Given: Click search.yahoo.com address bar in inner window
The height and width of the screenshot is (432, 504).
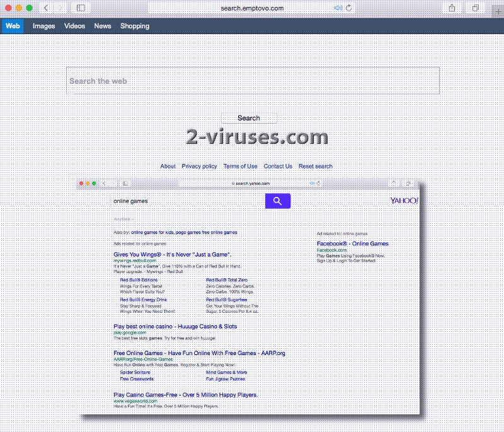Looking at the screenshot, I should (251, 184).
